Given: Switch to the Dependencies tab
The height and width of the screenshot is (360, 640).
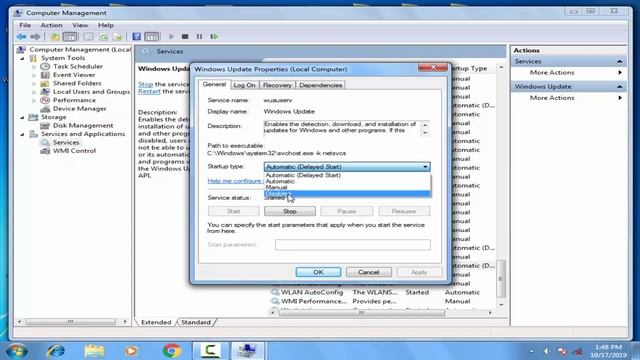Looking at the screenshot, I should click(320, 85).
